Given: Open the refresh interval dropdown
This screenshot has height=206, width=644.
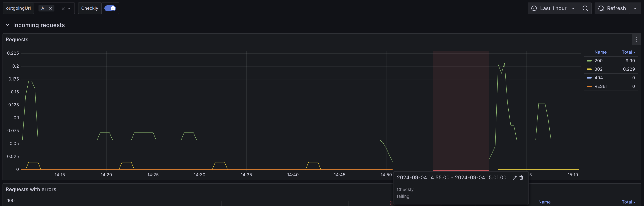Looking at the screenshot, I should tap(635, 8).
